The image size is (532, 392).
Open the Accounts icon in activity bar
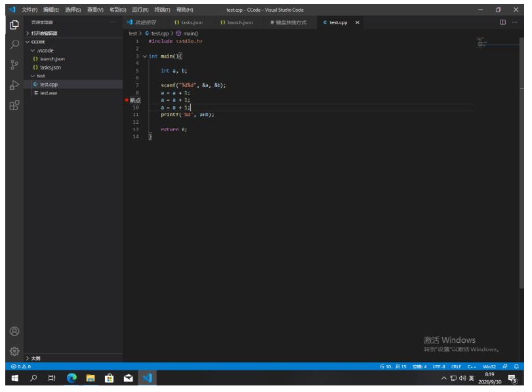click(14, 331)
